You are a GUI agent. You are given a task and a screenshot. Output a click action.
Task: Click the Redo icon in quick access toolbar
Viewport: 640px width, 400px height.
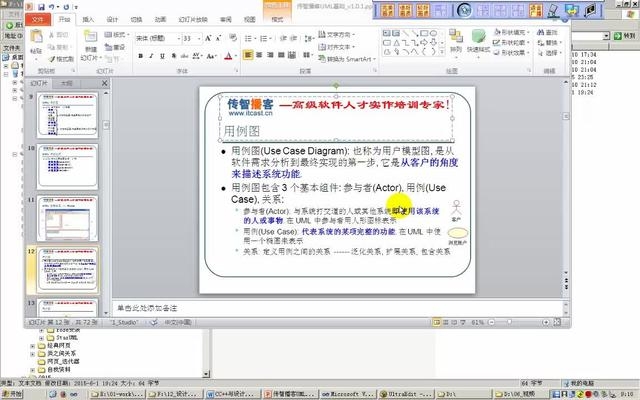66,7
